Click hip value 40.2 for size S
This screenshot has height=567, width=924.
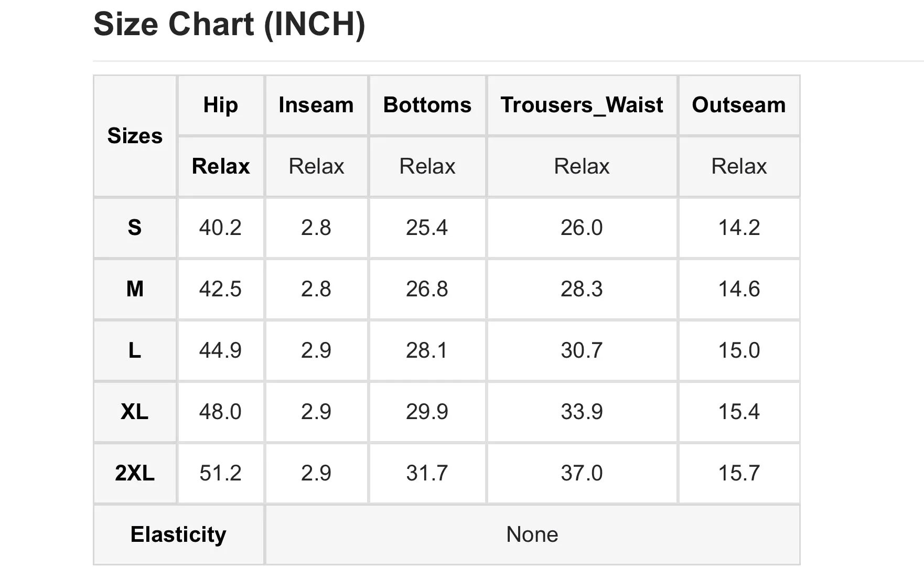tap(221, 228)
